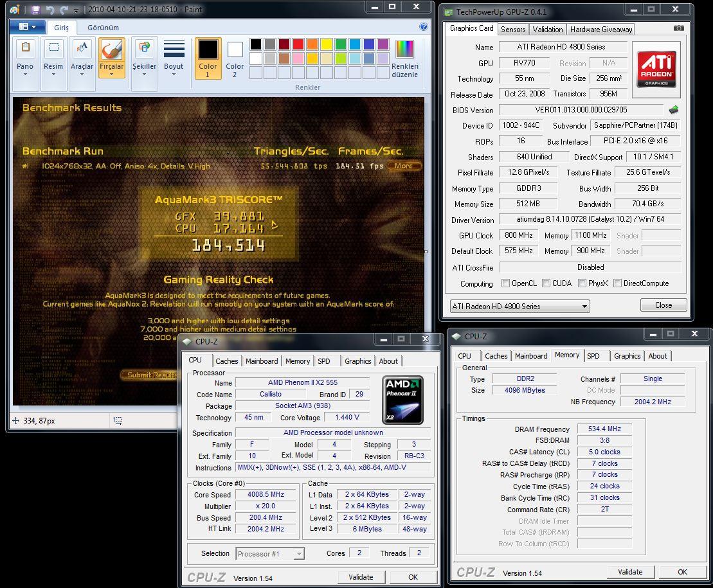Screen dimensions: 713x588
Task: Open About tab in the CPU-Z Memory window
Action: coord(658,356)
